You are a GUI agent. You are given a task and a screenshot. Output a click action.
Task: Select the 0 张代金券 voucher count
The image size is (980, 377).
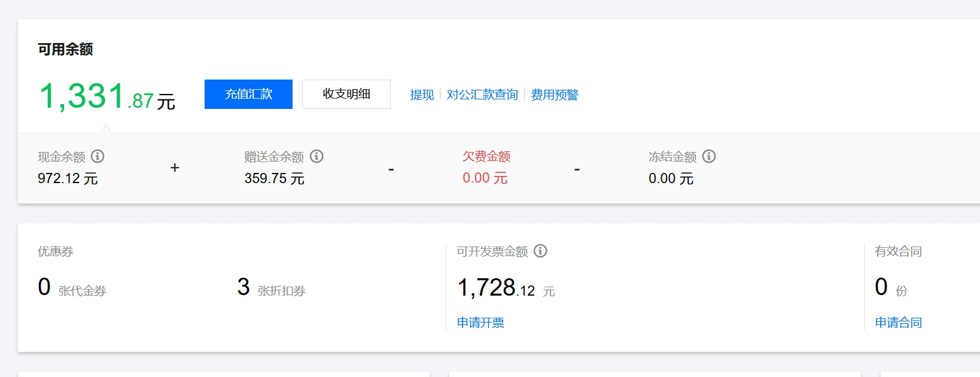[72, 288]
